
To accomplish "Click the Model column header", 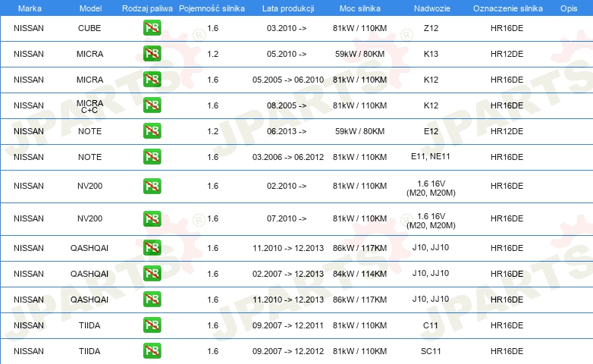I will coord(90,8).
